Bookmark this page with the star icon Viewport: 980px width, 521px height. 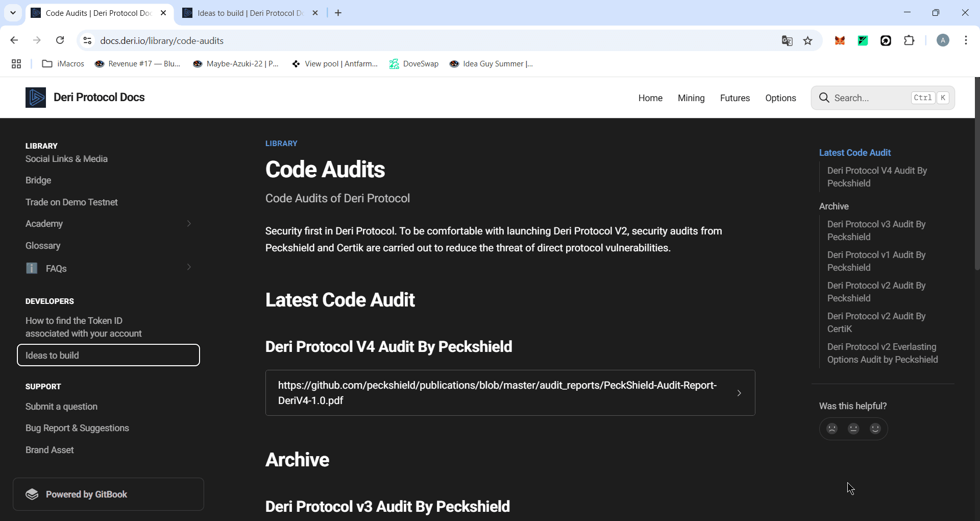[807, 40]
